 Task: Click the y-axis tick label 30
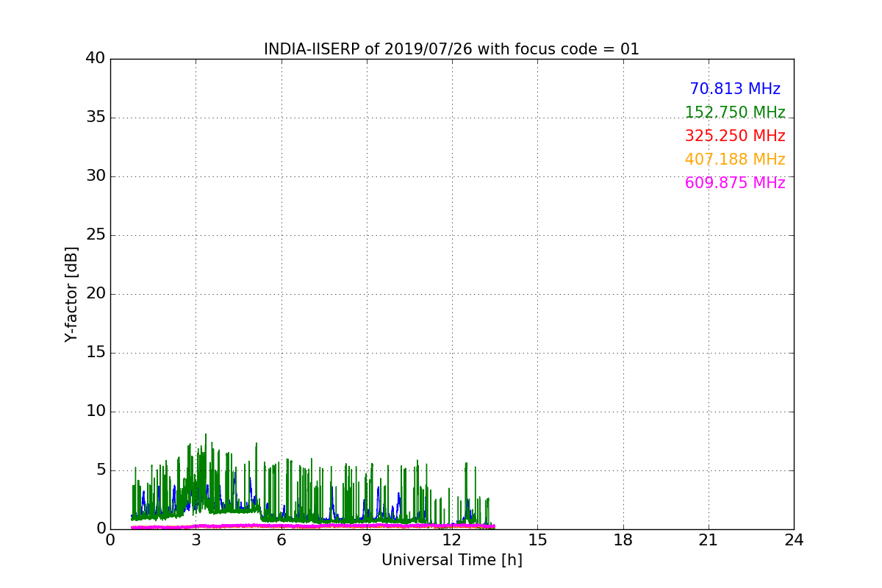tap(96, 176)
